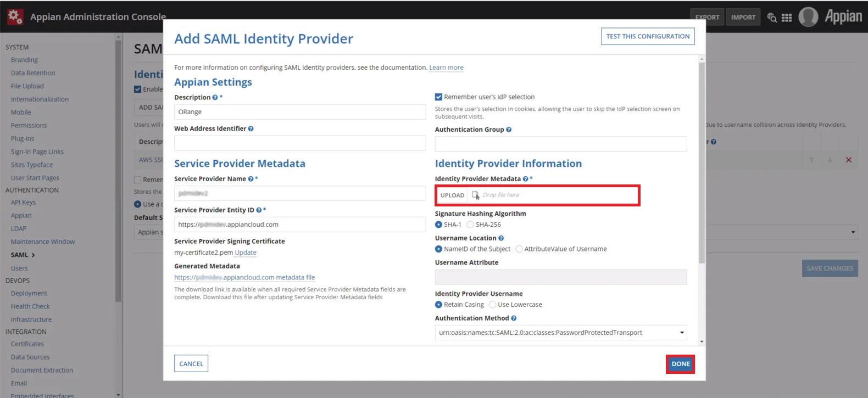Click help icon next to Description
Screen dimensions: 868x398
215,98
